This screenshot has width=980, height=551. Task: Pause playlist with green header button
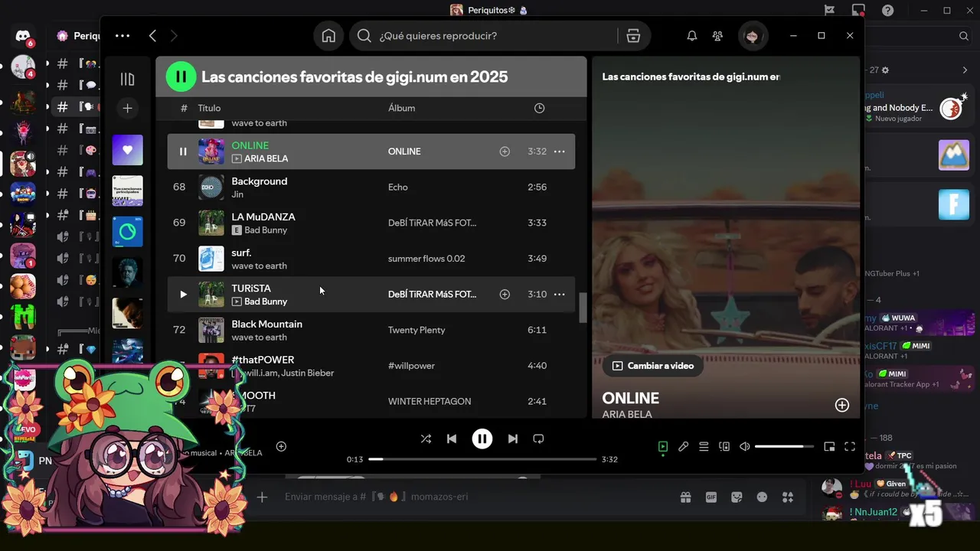181,77
